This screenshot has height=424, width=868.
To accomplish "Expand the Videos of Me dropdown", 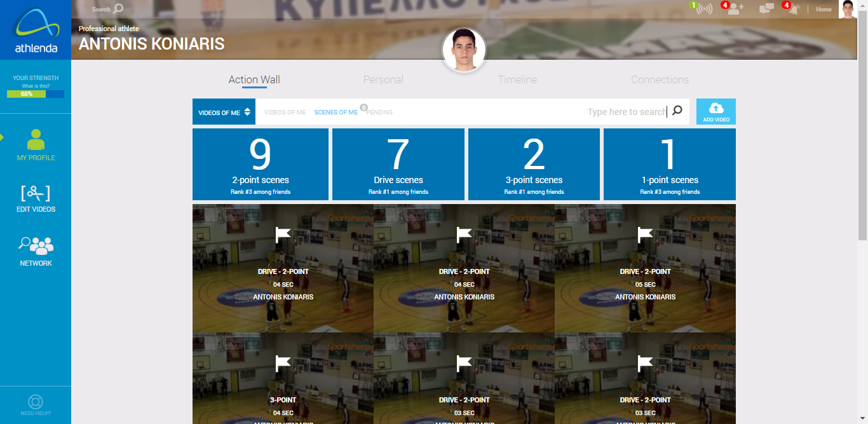I will point(224,112).
